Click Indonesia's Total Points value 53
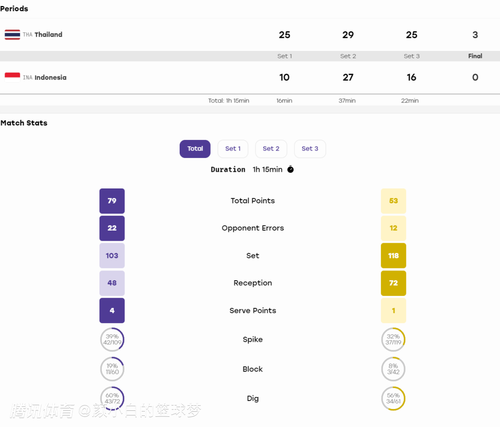This screenshot has width=500, height=427. pos(393,201)
